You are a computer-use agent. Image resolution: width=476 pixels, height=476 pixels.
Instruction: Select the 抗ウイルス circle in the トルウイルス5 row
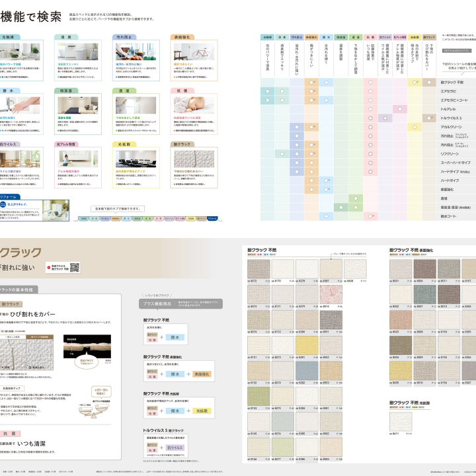tap(385, 117)
